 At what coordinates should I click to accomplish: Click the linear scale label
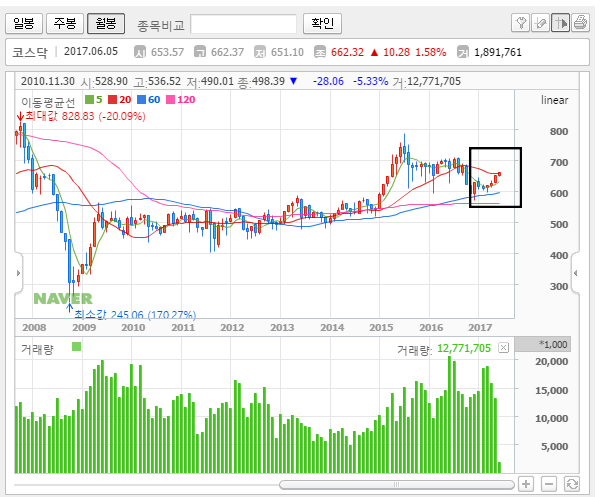[554, 100]
